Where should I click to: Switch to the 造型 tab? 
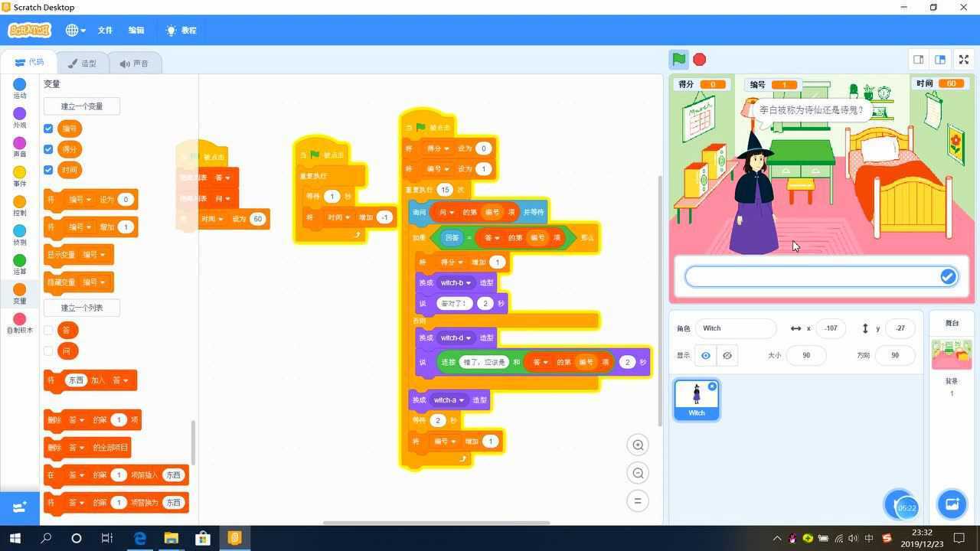pyautogui.click(x=81, y=64)
